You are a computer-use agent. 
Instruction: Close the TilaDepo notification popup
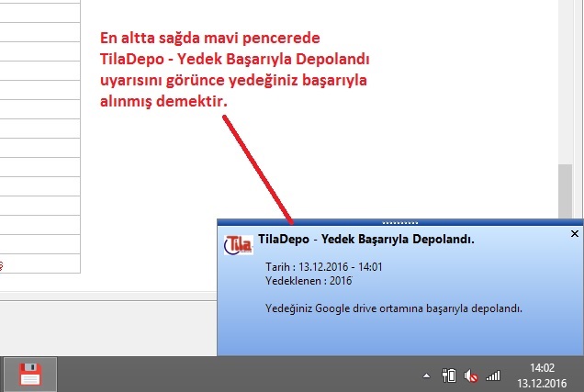tap(574, 234)
